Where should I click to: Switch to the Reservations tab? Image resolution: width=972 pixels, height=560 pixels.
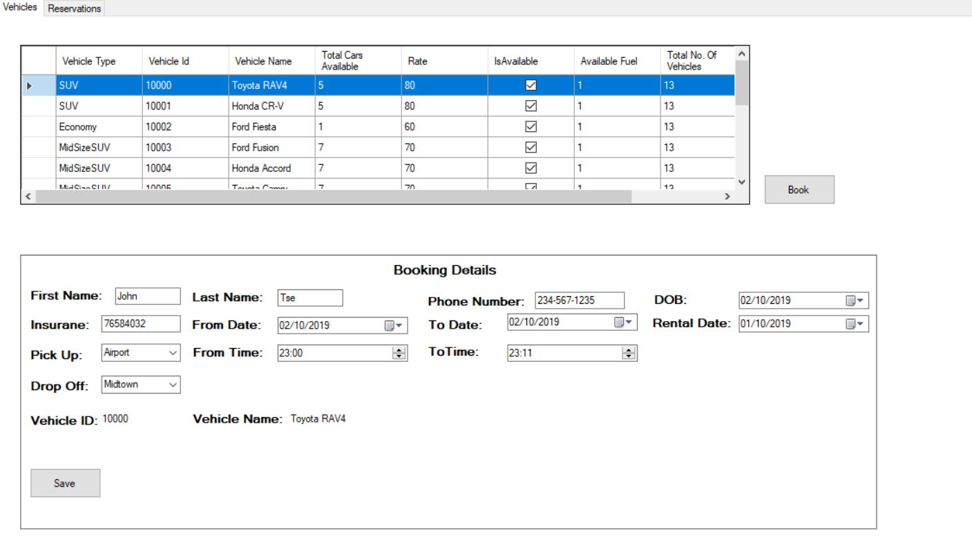click(75, 8)
